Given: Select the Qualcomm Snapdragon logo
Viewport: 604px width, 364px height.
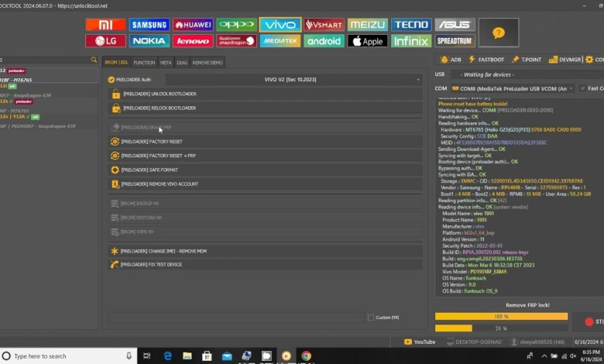Looking at the screenshot, I should (236, 41).
